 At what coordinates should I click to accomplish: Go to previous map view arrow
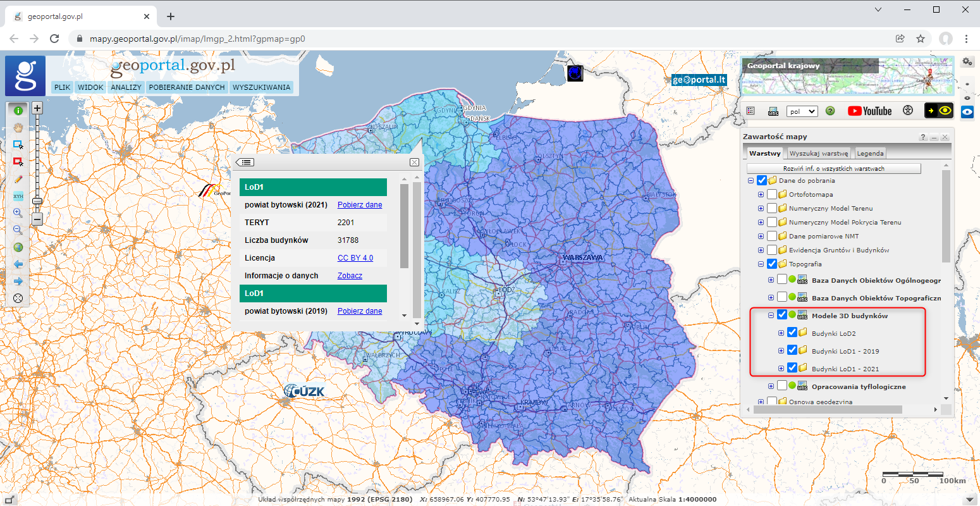coord(18,264)
